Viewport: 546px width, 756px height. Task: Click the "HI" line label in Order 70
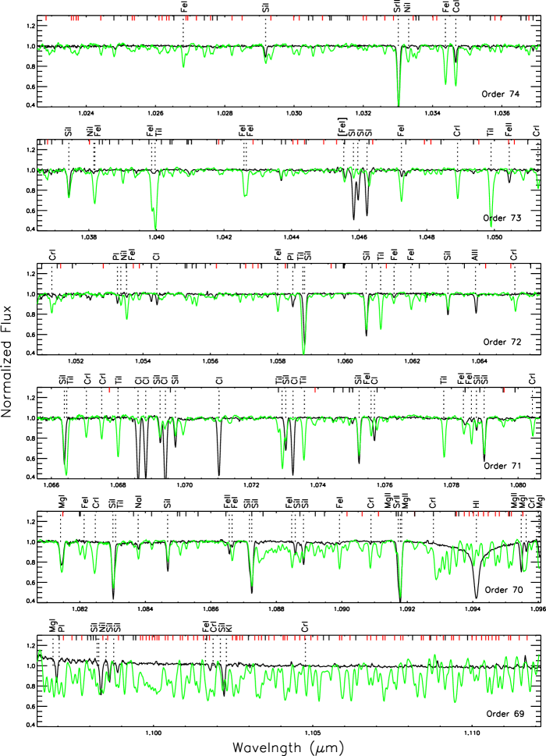[476, 504]
